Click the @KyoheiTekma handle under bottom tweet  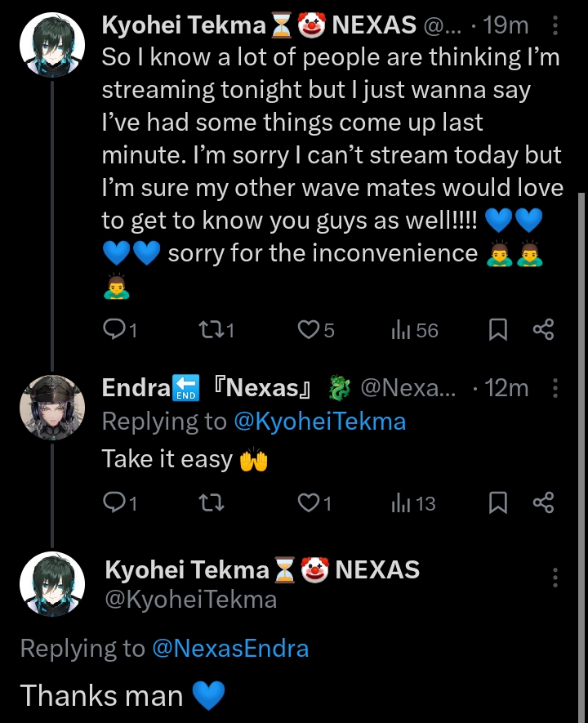(190, 600)
